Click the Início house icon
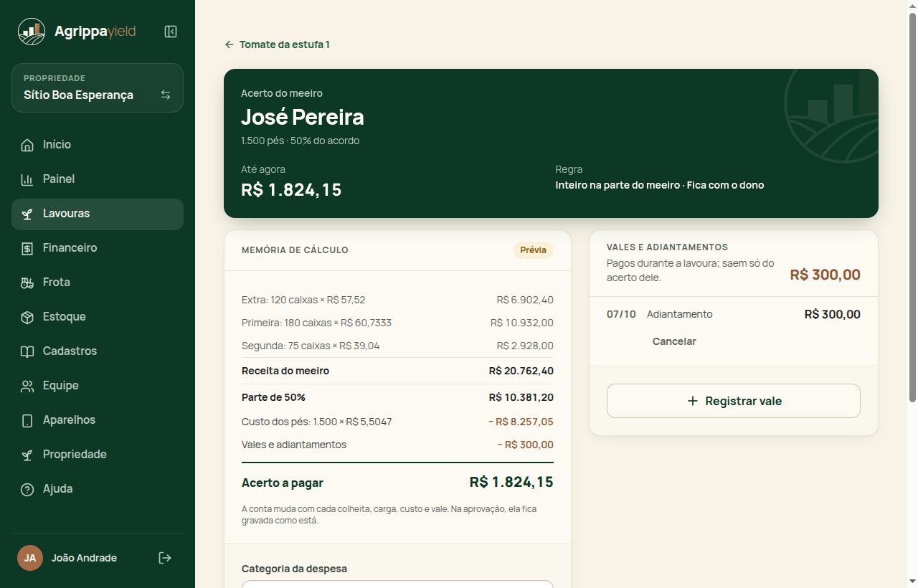 27,145
